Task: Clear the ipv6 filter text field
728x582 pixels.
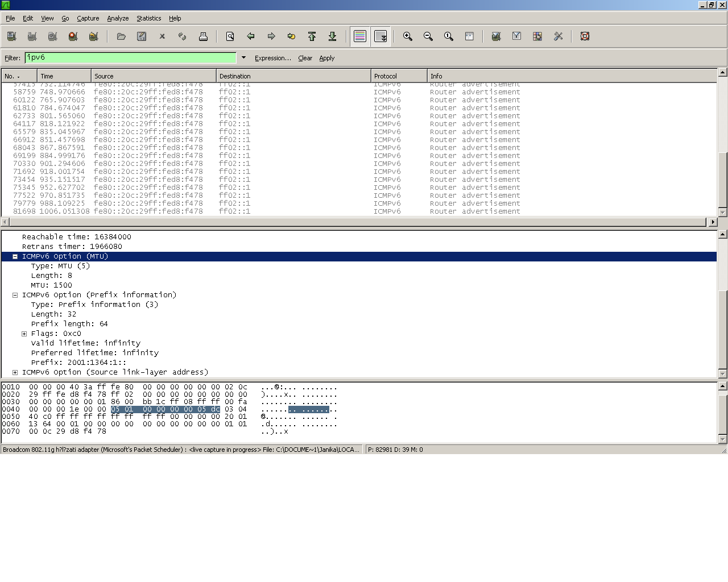Action: 305,57
